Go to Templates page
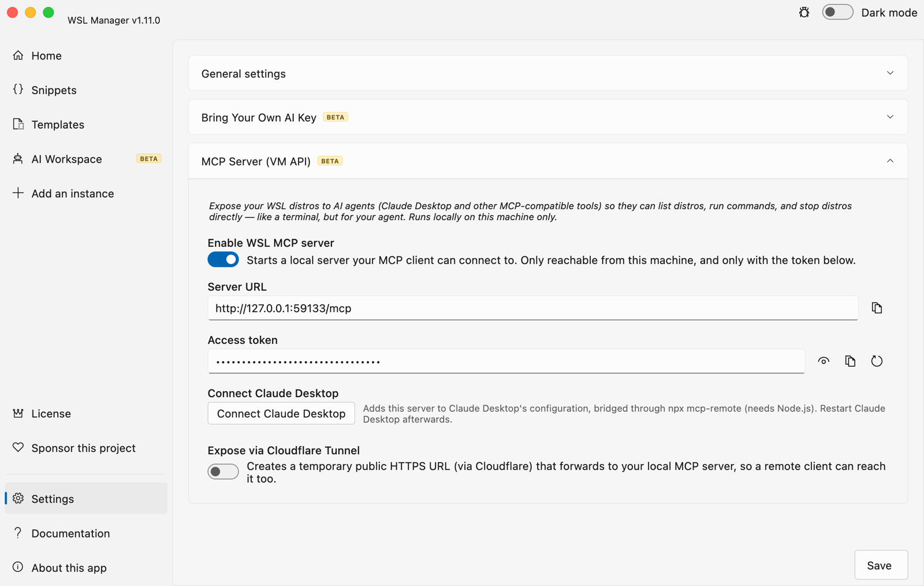 click(x=86, y=124)
